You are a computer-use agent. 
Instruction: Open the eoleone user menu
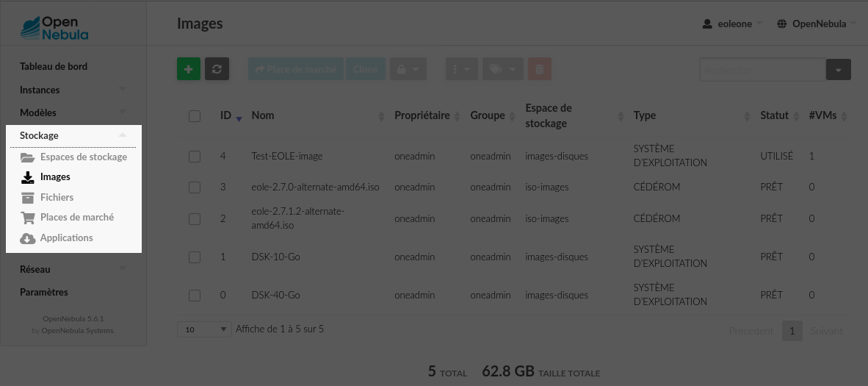tap(732, 24)
